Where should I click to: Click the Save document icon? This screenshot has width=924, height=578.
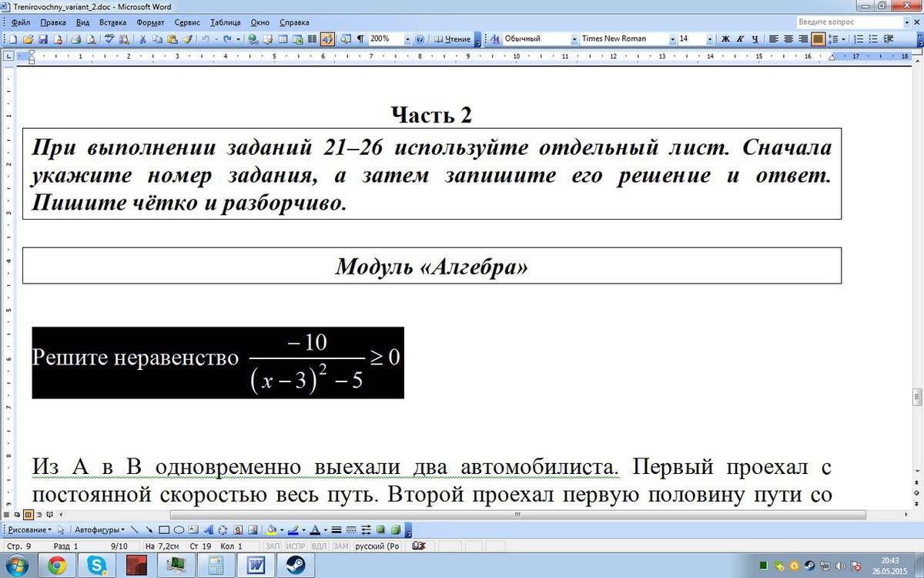tap(42, 39)
